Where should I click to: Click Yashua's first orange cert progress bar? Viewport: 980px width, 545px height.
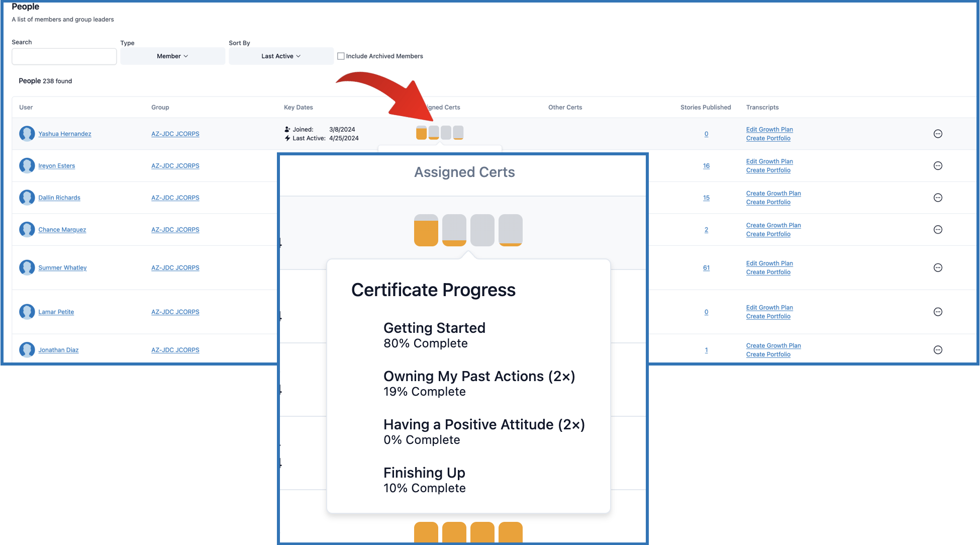421,133
